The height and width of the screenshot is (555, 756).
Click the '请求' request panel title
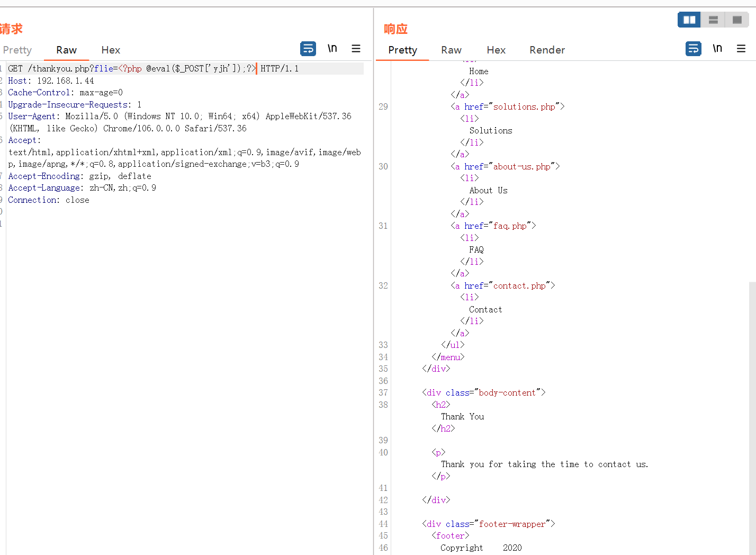tap(11, 29)
